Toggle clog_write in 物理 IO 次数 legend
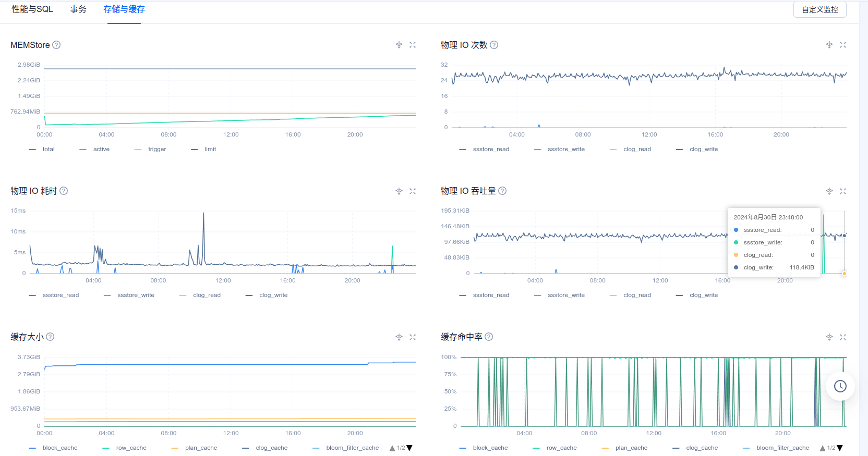The image size is (868, 456). tap(697, 149)
